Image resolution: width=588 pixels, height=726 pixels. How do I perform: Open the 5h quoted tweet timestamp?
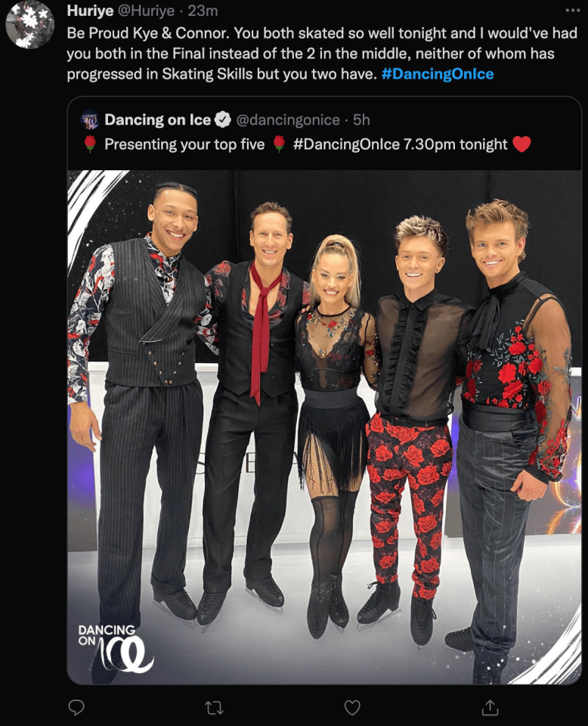click(361, 120)
